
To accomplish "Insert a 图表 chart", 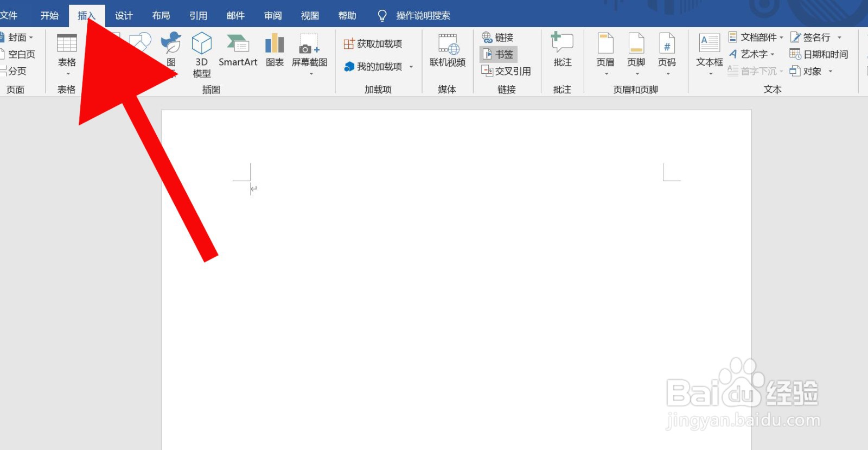I will coord(275,50).
